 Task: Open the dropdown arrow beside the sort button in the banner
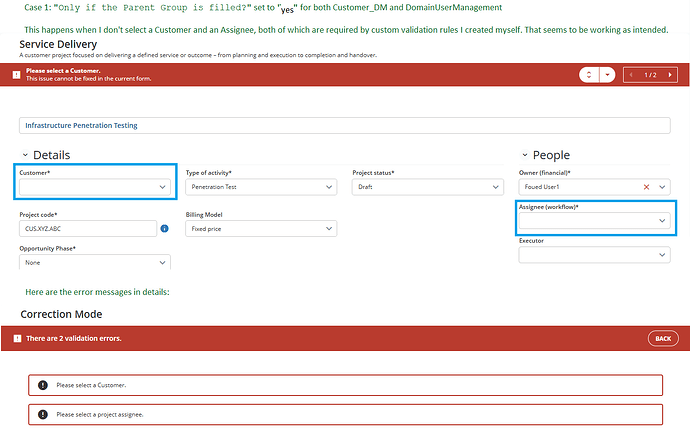point(607,75)
